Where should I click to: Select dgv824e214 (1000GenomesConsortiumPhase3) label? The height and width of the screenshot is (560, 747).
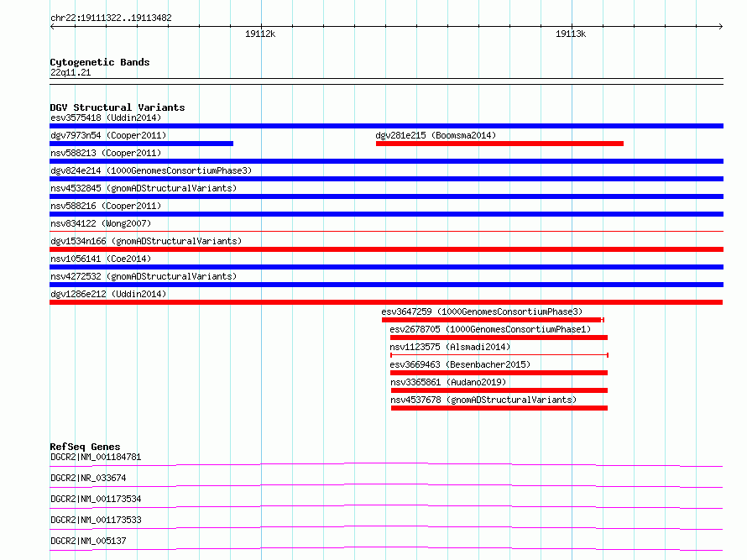(x=151, y=170)
